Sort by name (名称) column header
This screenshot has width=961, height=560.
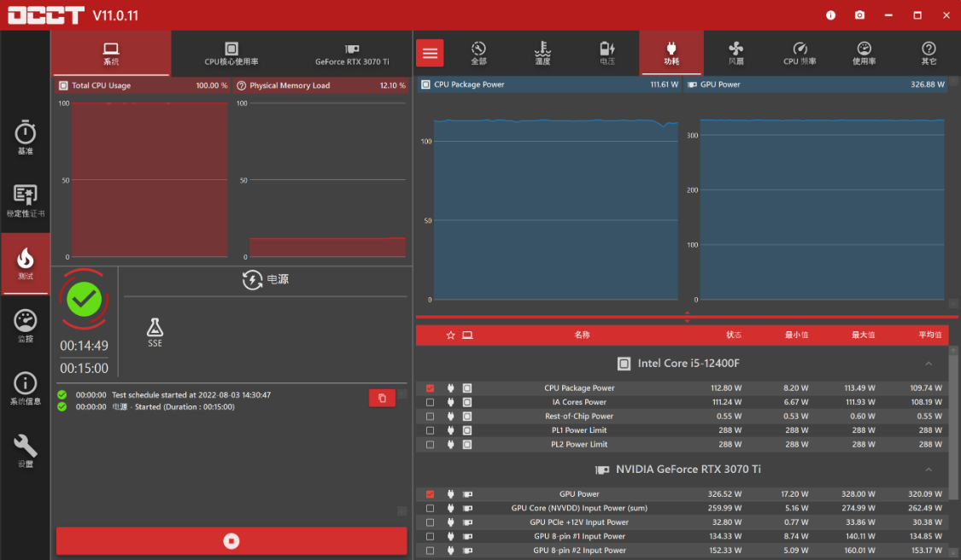(x=582, y=335)
